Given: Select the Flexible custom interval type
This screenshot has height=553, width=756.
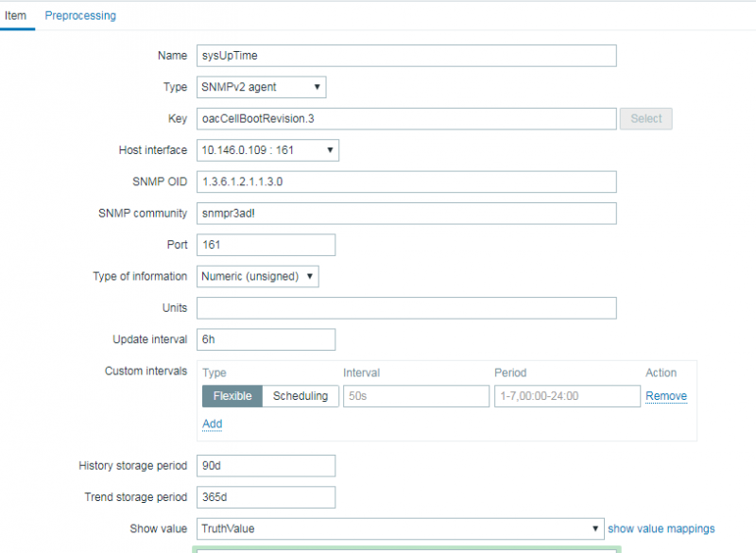Looking at the screenshot, I should tap(232, 396).
